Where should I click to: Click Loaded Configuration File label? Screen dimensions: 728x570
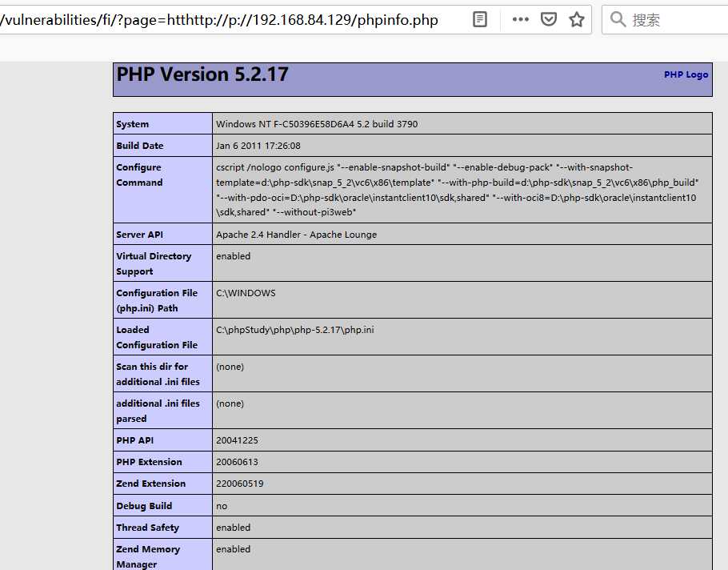[x=157, y=337]
